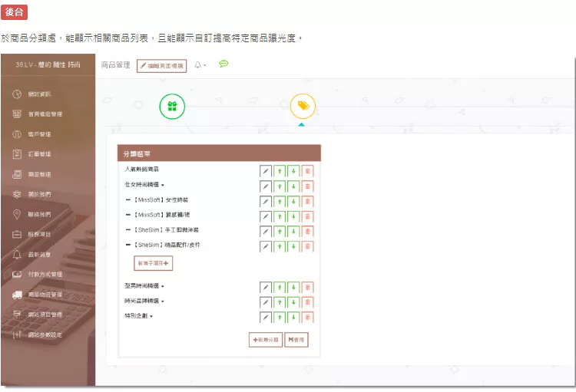Open 付款方式管理 in the sidebar
The height and width of the screenshot is (392, 576).
pyautogui.click(x=45, y=274)
